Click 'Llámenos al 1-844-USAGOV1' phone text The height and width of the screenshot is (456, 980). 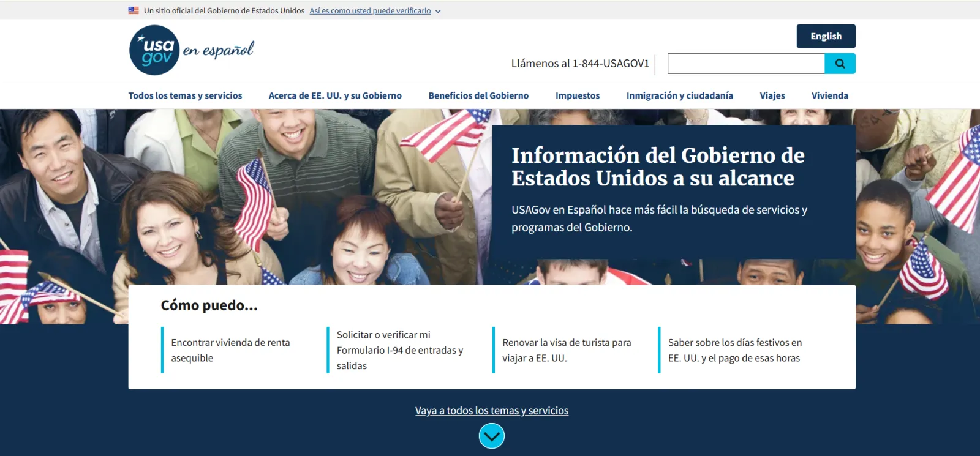click(580, 64)
